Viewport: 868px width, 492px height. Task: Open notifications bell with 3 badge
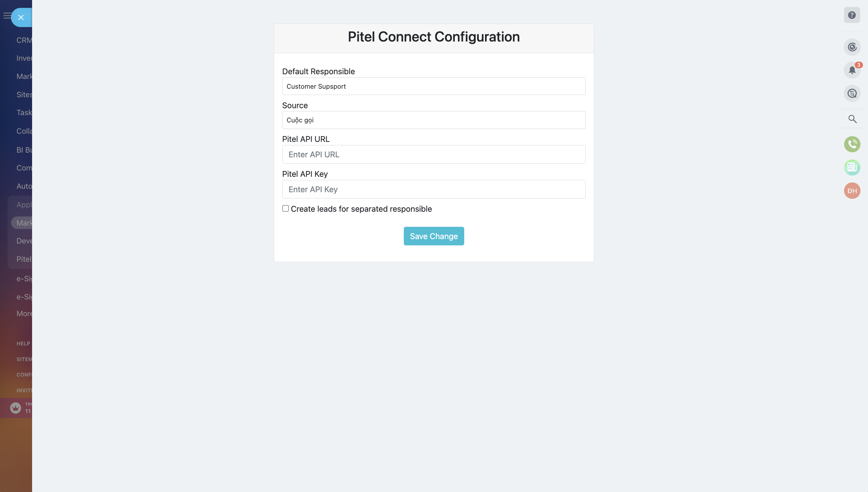[x=852, y=70]
